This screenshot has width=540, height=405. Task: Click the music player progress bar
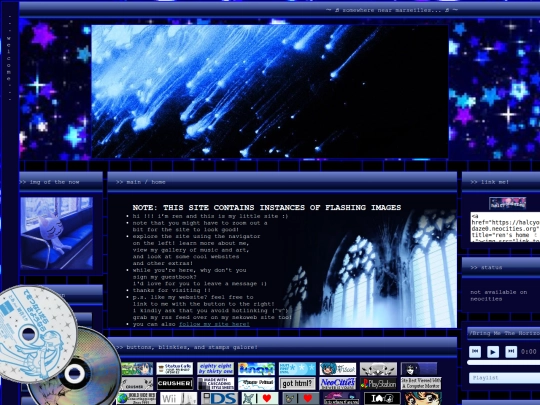click(x=503, y=363)
